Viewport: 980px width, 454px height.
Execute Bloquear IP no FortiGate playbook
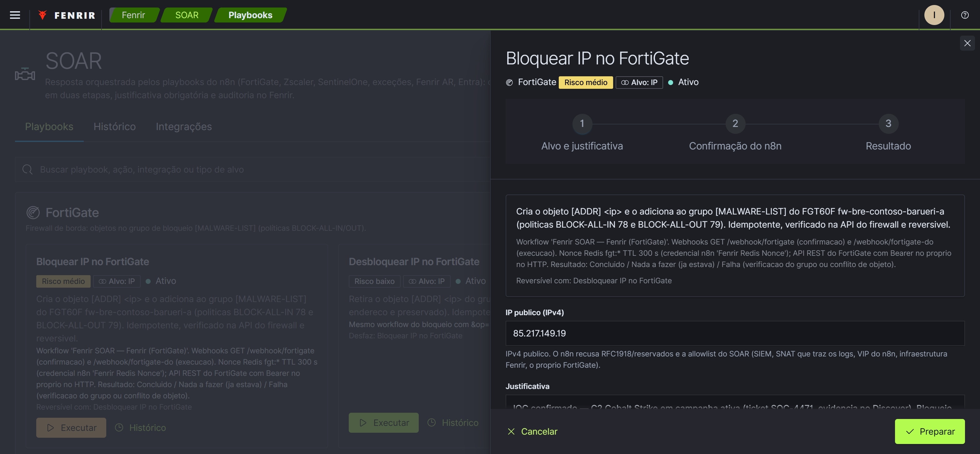point(71,427)
